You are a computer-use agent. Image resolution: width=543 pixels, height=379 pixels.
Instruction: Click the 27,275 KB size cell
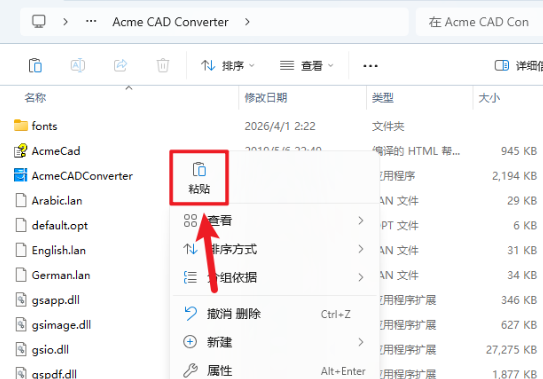click(x=511, y=350)
